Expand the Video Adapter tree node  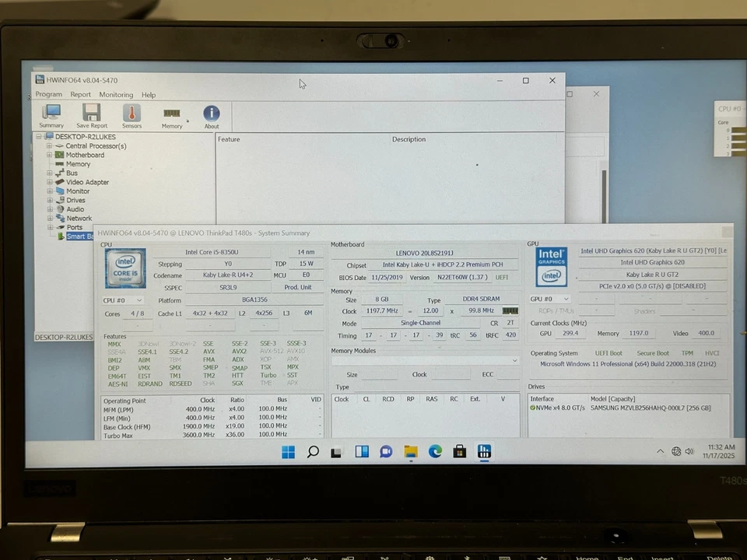51,182
